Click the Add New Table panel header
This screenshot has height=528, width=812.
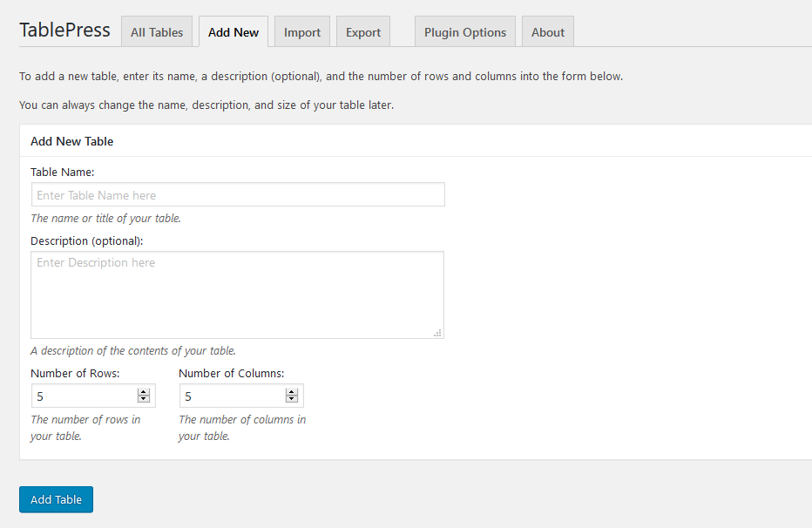point(71,141)
